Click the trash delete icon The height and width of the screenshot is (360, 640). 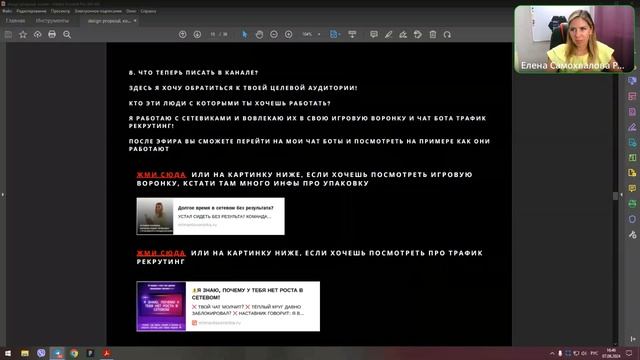(433, 35)
